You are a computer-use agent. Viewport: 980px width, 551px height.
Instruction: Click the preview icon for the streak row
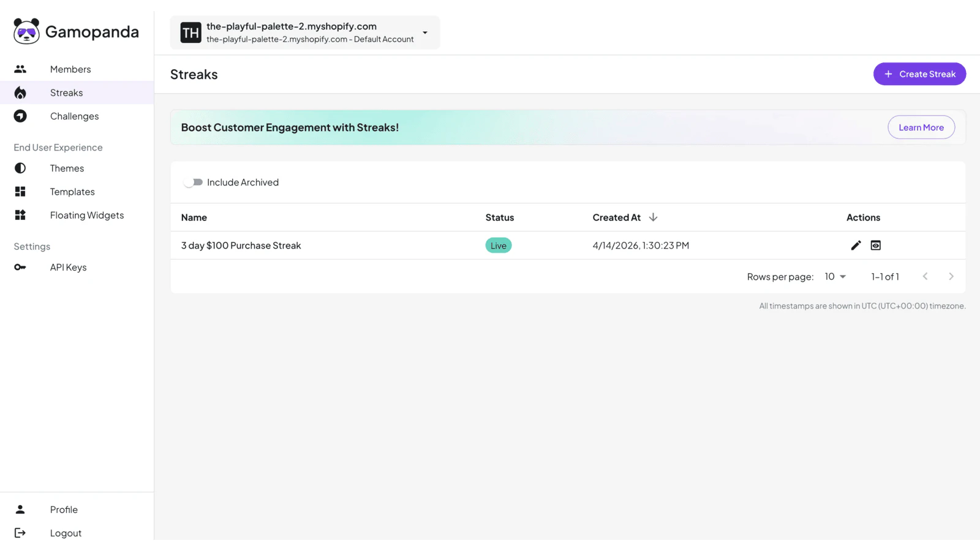pyautogui.click(x=876, y=246)
